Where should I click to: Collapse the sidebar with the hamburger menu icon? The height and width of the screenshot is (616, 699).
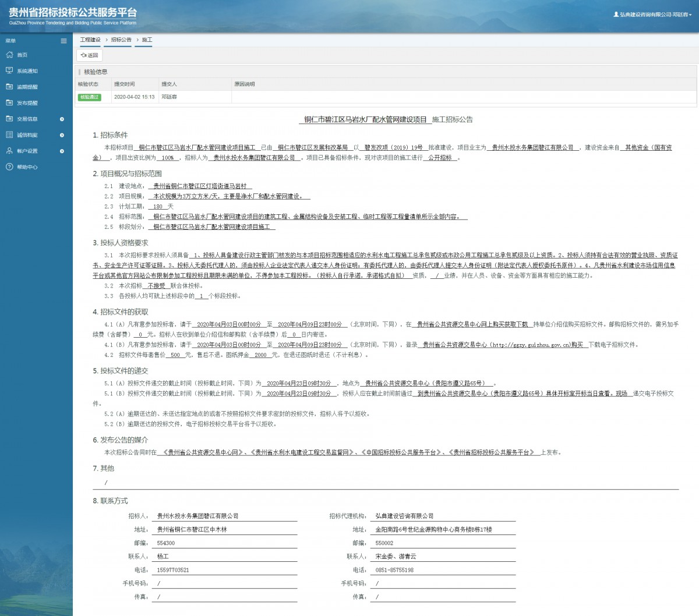[63, 41]
